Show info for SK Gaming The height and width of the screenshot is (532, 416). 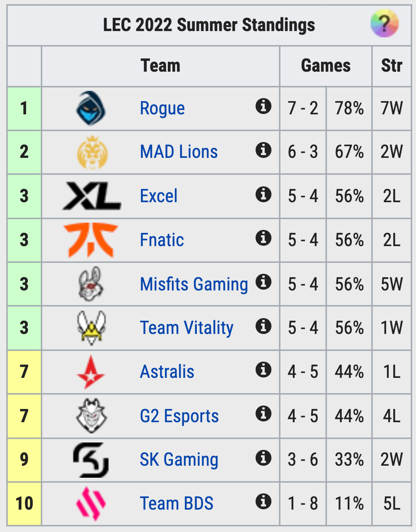(x=263, y=458)
